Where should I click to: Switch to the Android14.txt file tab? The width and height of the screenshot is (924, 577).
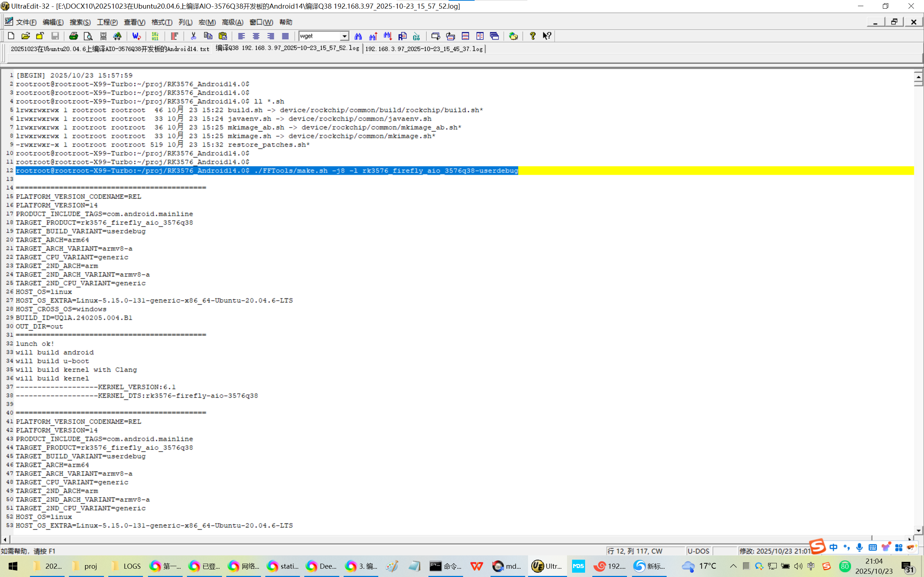[x=110, y=49]
